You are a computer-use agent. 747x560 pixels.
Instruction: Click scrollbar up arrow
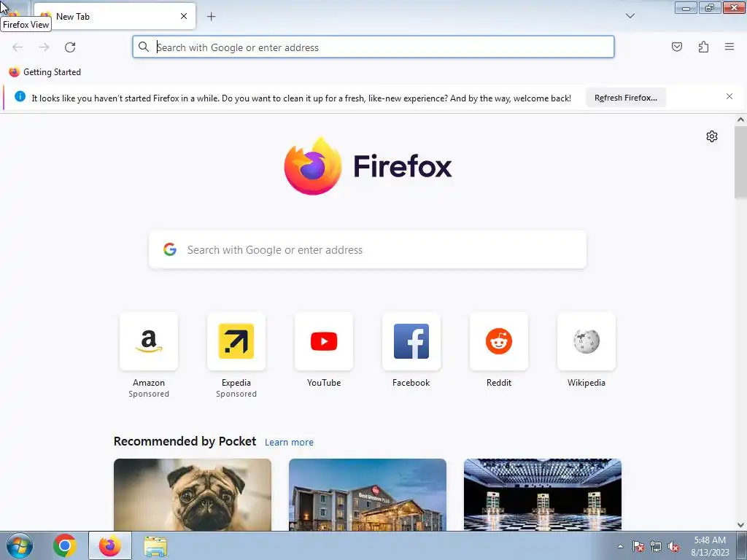pyautogui.click(x=740, y=120)
